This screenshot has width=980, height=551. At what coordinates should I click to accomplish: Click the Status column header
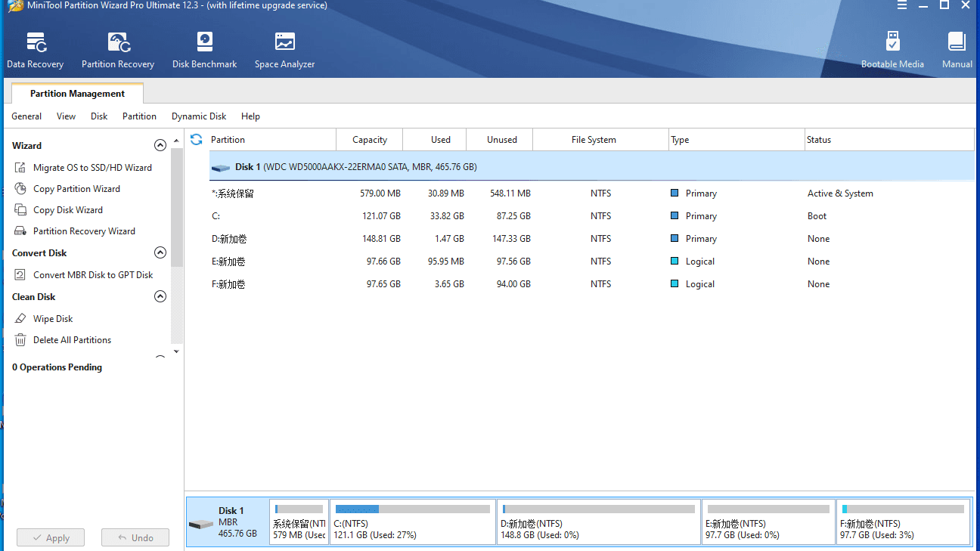click(890, 140)
